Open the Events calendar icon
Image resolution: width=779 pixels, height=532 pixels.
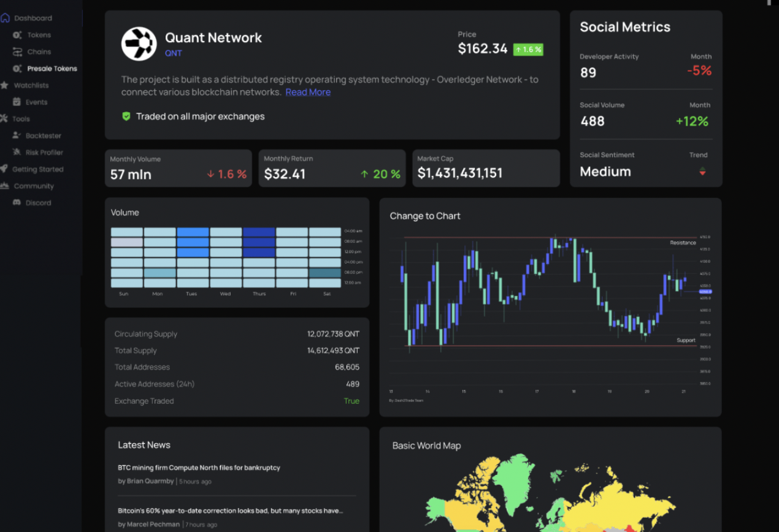(x=17, y=102)
